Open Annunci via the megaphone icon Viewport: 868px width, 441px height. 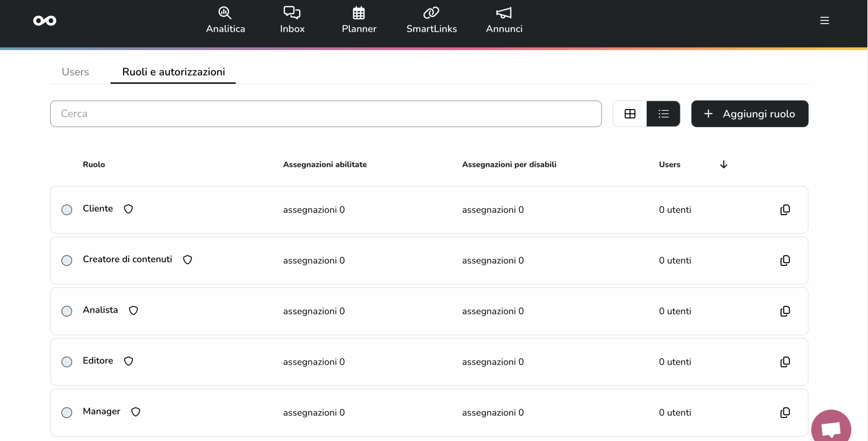(x=504, y=13)
